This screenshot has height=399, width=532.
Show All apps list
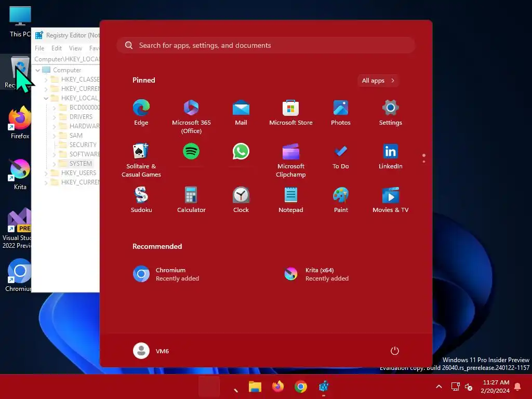378,81
